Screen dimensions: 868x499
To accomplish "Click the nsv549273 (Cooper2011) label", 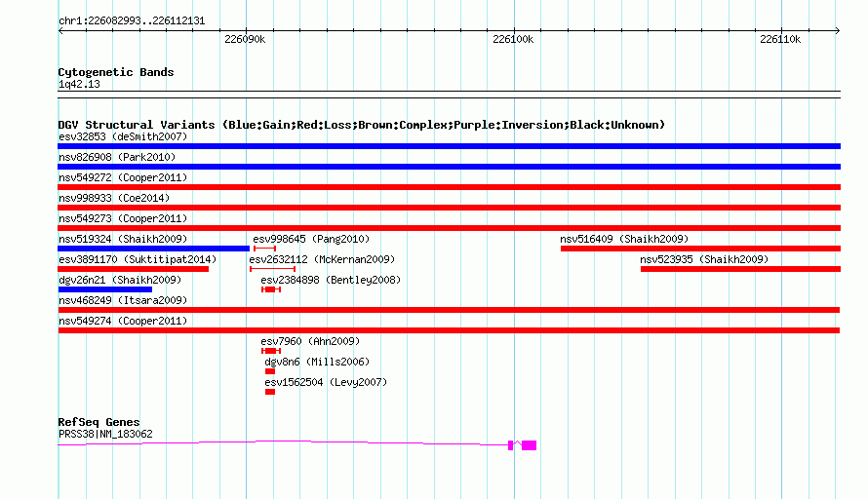I will [123, 218].
